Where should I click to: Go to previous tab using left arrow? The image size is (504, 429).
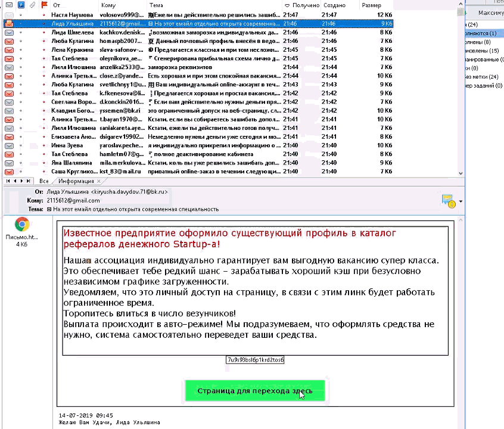(x=15, y=181)
